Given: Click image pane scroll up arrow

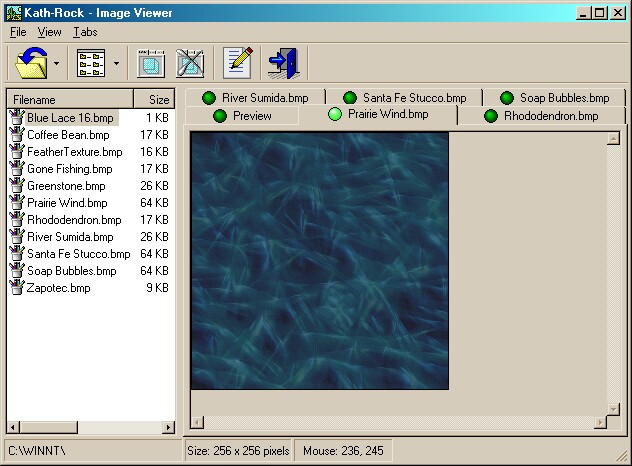Looking at the screenshot, I should pos(613,139).
